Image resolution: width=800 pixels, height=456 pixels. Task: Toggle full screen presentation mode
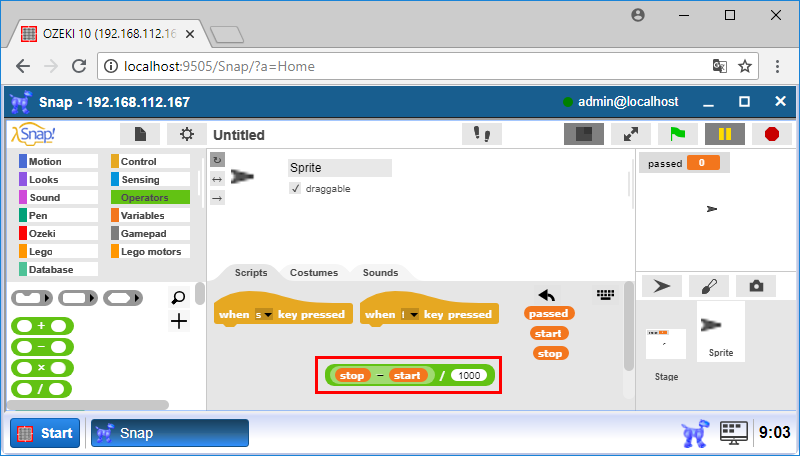point(631,134)
